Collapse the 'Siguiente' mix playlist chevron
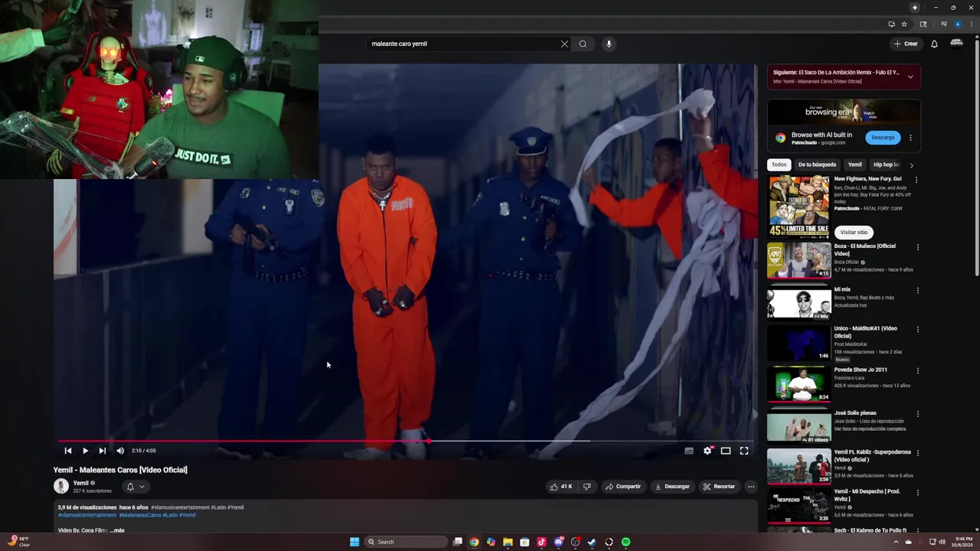This screenshot has height=551, width=980. (x=910, y=77)
